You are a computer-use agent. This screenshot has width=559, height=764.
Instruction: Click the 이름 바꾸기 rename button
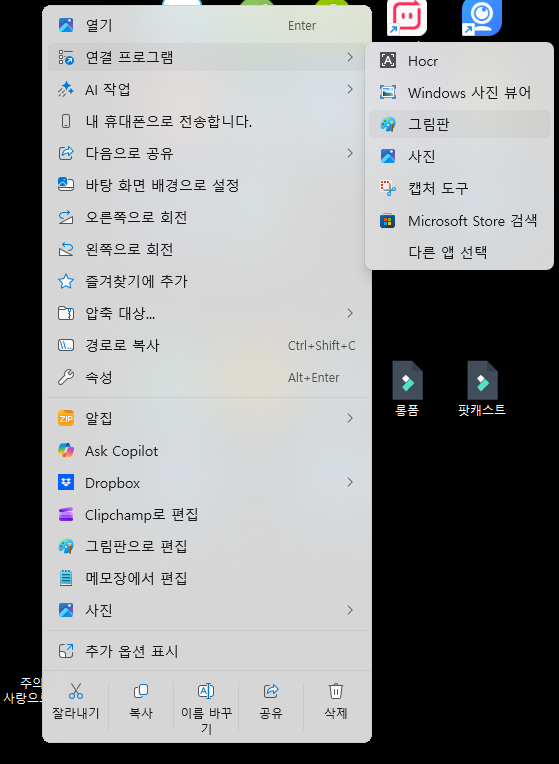click(206, 708)
